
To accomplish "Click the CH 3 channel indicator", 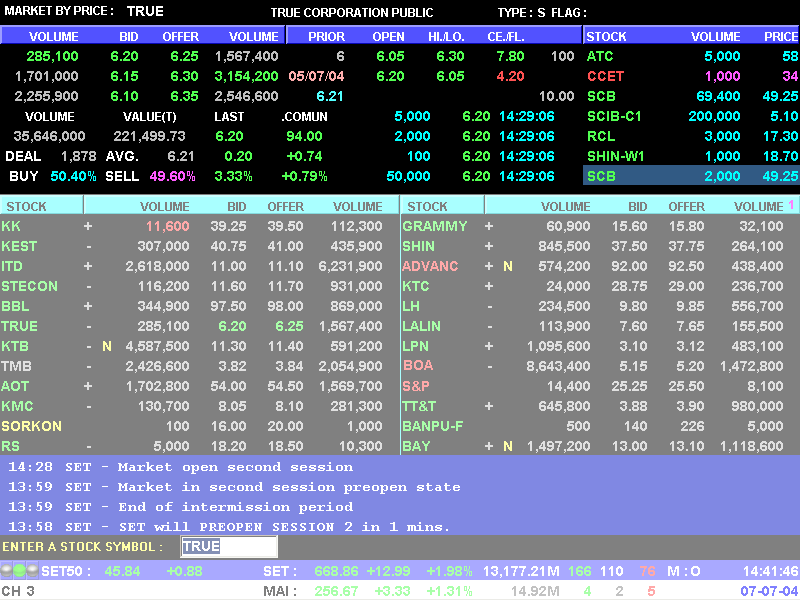I will click(18, 591).
